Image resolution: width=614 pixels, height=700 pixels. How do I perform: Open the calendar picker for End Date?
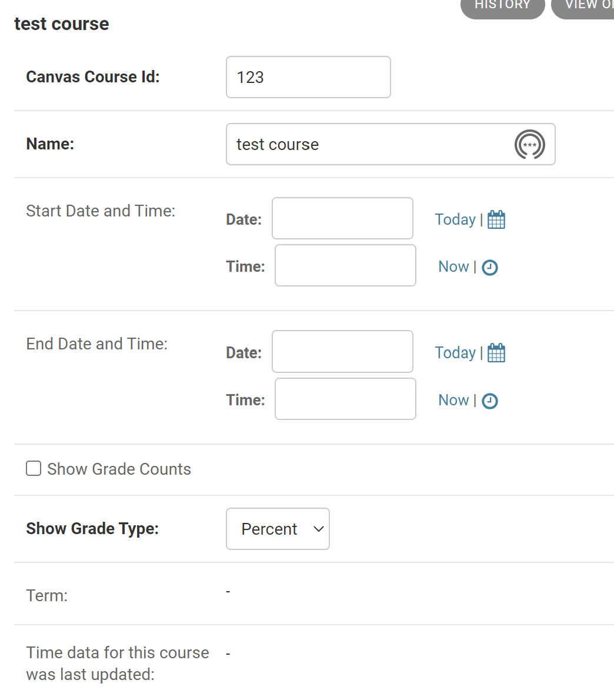coord(496,352)
